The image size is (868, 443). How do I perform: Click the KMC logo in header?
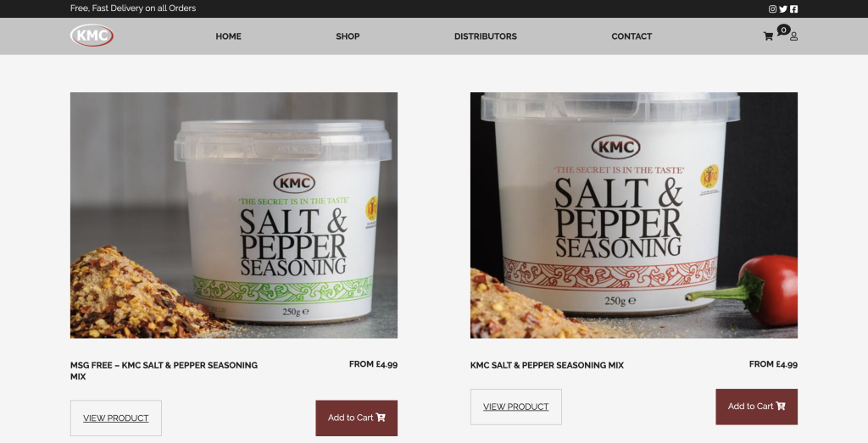pyautogui.click(x=92, y=36)
